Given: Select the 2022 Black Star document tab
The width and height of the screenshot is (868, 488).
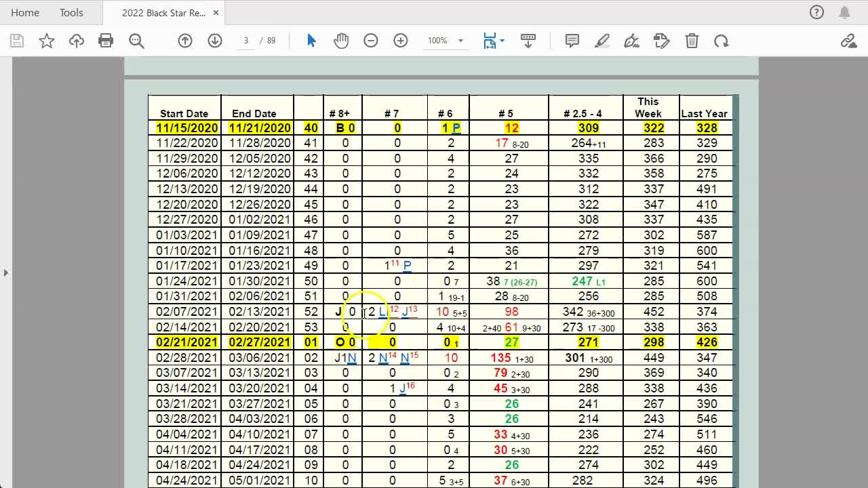Looking at the screenshot, I should click(163, 13).
